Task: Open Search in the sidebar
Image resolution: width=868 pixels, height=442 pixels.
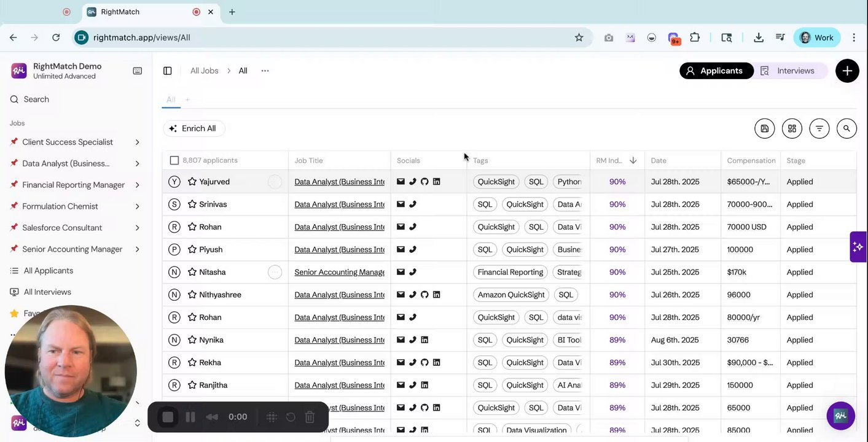Action: (36, 99)
